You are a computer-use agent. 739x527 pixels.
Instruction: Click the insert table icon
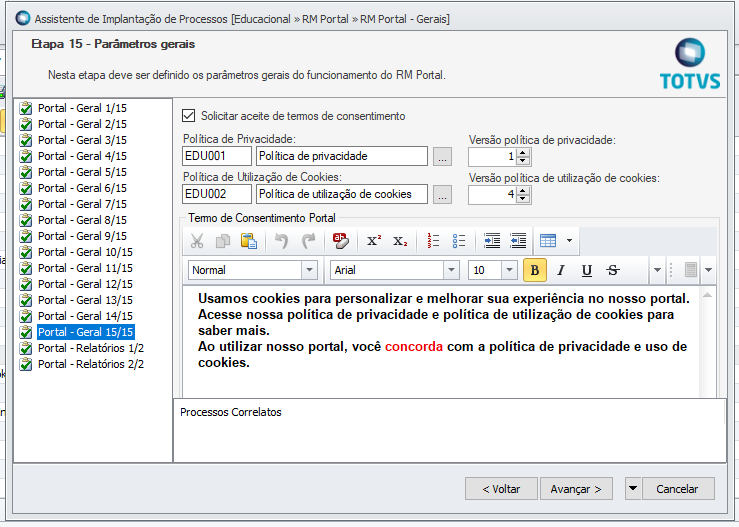[548, 241]
